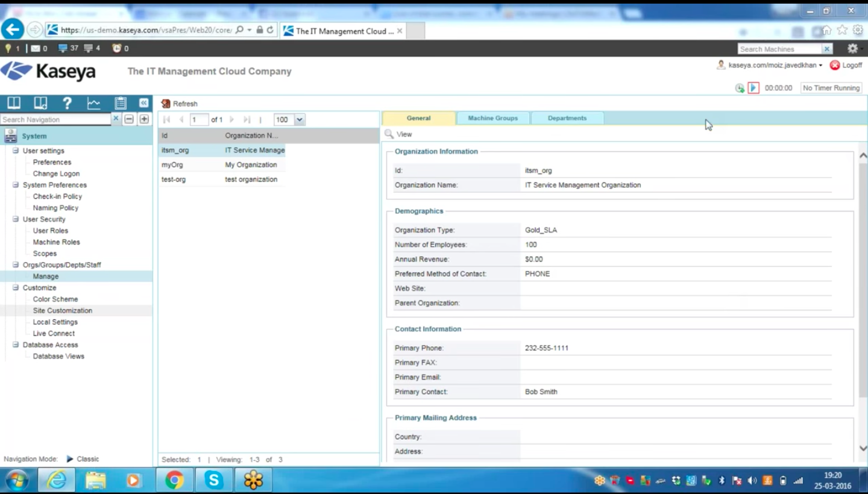Viewport: 868px width, 494px height.
Task: Start the timer with the blue play icon
Action: click(753, 88)
